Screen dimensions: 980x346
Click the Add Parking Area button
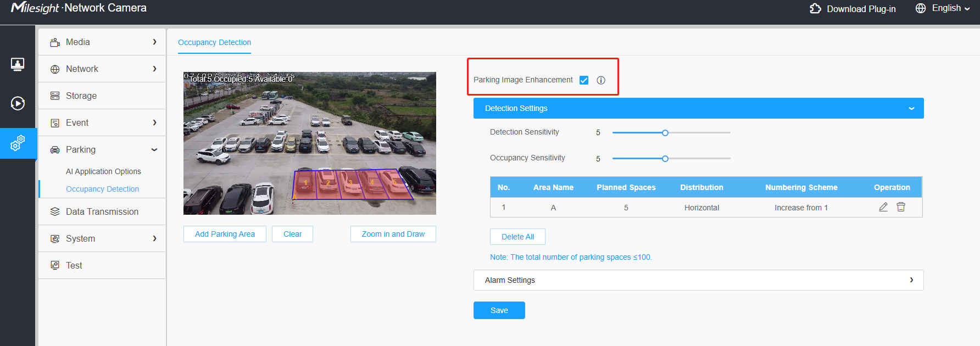[x=225, y=234]
